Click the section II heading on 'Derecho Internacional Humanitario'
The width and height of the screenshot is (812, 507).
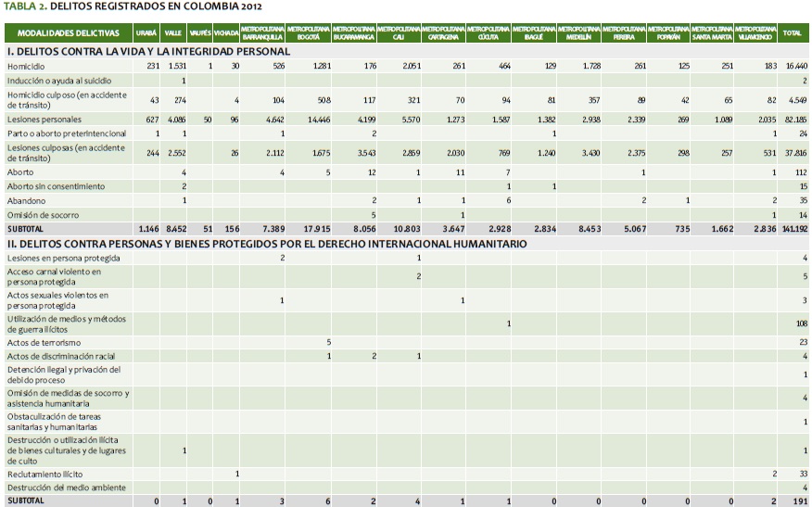(267, 245)
